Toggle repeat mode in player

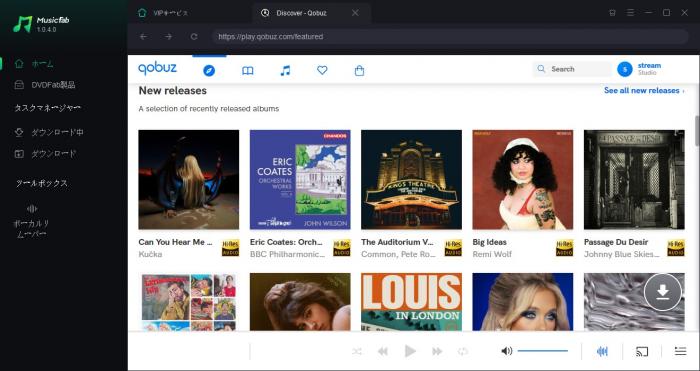(463, 351)
